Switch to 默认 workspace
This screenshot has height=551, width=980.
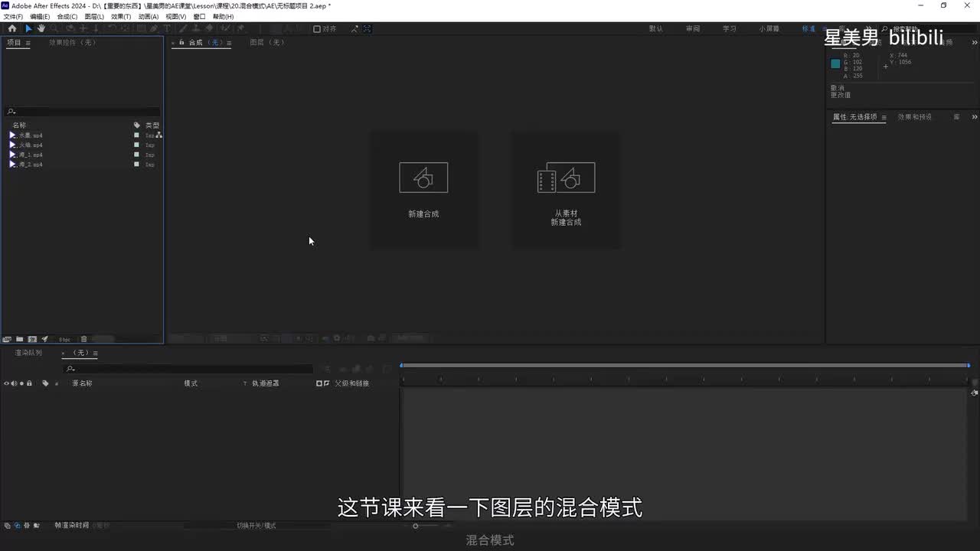coord(655,29)
